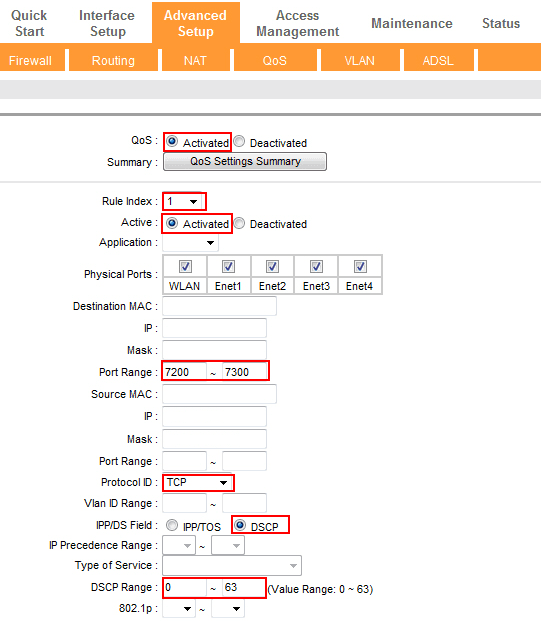Click the DSCP Range end field
The height and width of the screenshot is (621, 541).
244,587
